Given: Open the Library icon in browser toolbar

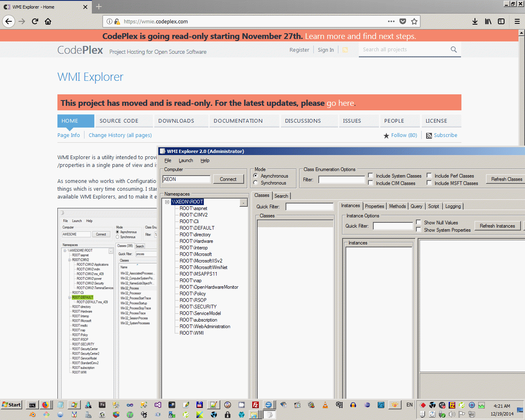Looking at the screenshot, I should click(488, 21).
